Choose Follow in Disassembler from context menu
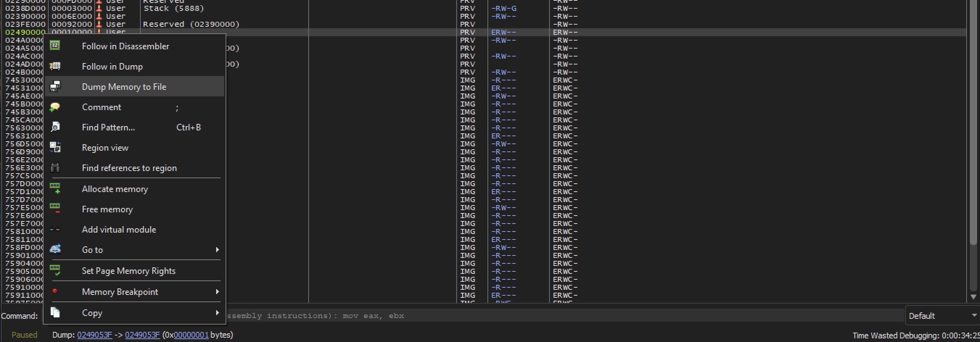The image size is (980, 342). coord(134,46)
